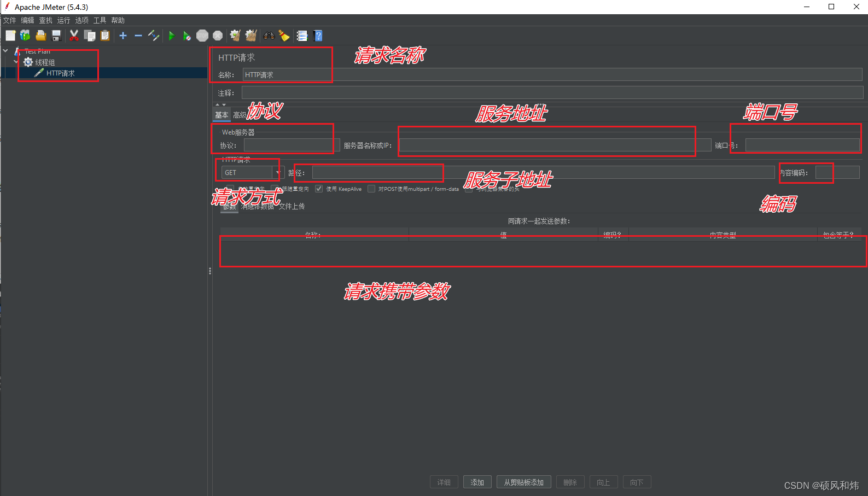Image resolution: width=868 pixels, height=496 pixels.
Task: Click the 详细 button
Action: click(444, 482)
